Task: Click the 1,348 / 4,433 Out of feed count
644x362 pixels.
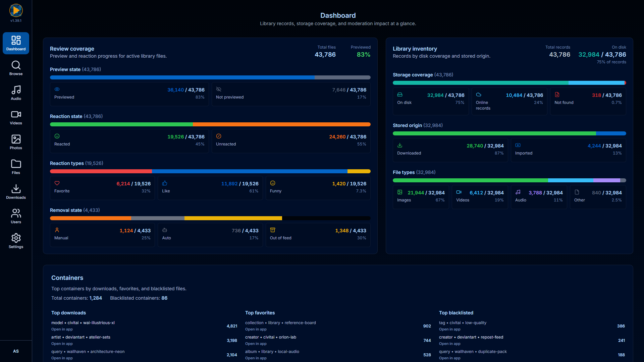Action: [x=351, y=231]
